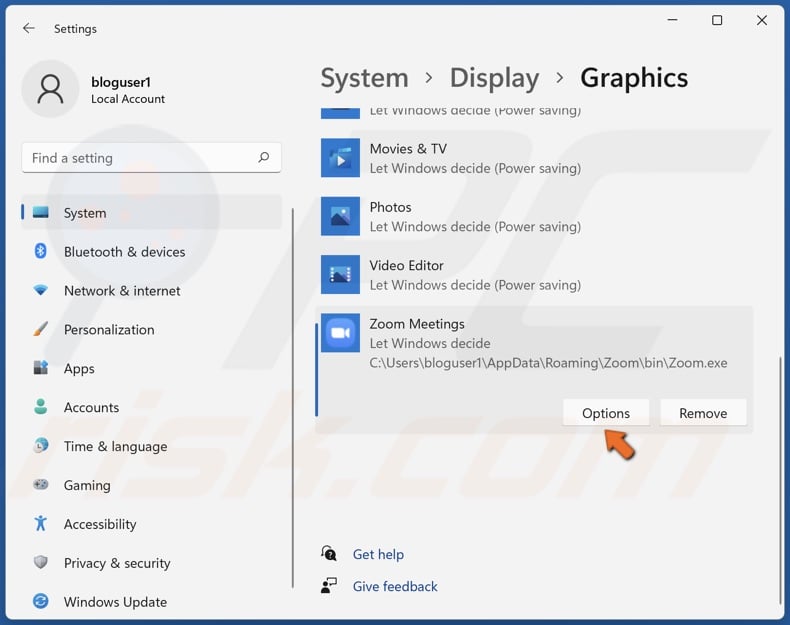Select the Photos list entry

(534, 217)
